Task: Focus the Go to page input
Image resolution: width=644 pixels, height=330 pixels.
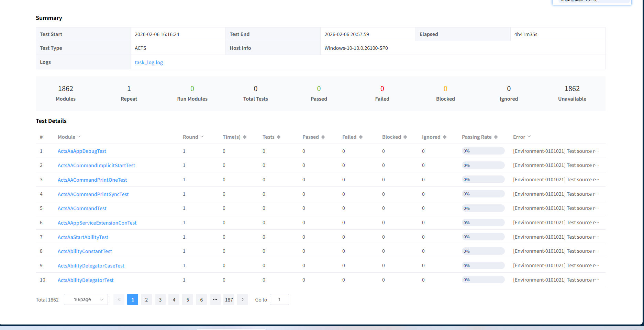Action: click(x=279, y=299)
